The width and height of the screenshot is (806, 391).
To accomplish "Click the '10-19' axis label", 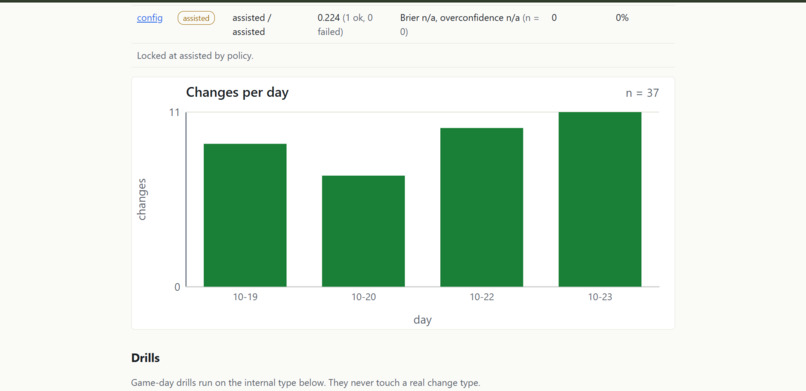I will 245,297.
